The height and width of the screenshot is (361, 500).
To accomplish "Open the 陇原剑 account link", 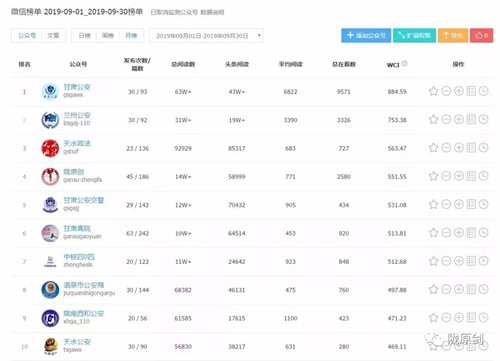I will (x=74, y=172).
